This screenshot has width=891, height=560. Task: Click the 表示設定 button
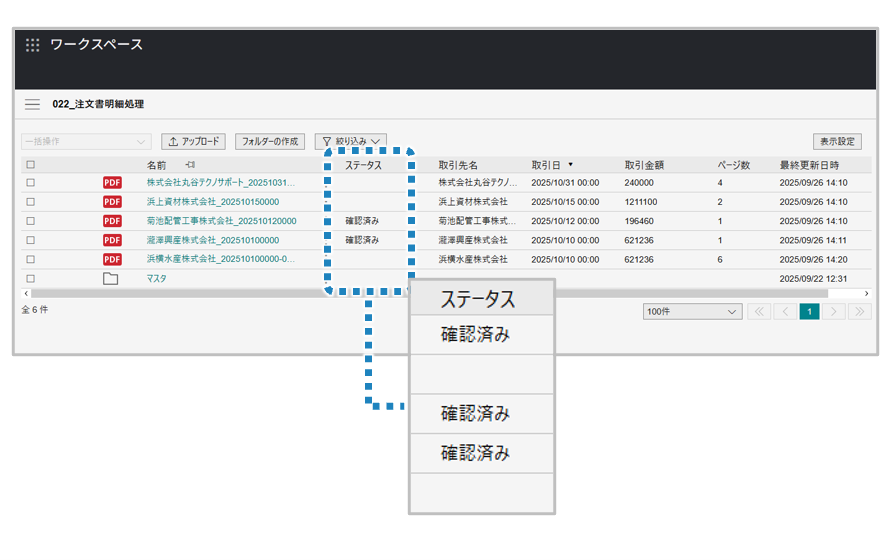[x=837, y=142]
